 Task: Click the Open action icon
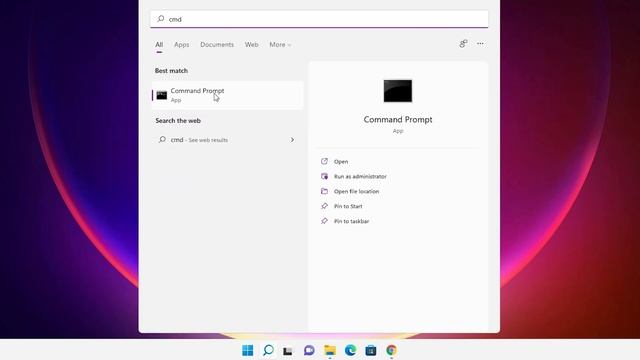coord(324,161)
